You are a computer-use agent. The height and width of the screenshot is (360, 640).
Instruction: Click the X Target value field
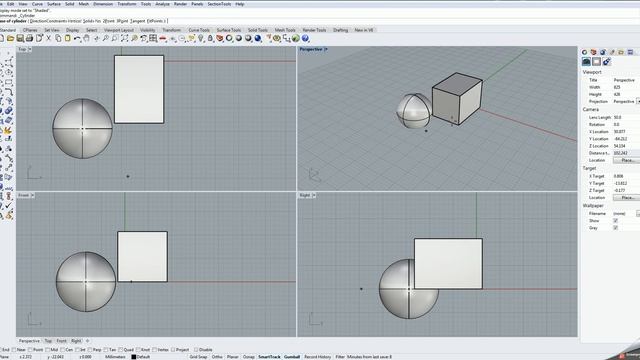(626, 176)
